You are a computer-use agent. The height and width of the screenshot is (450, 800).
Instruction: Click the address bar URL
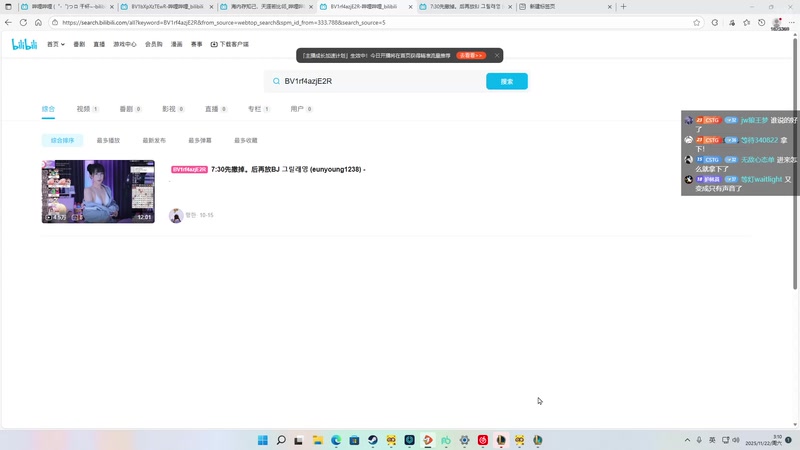click(223, 22)
